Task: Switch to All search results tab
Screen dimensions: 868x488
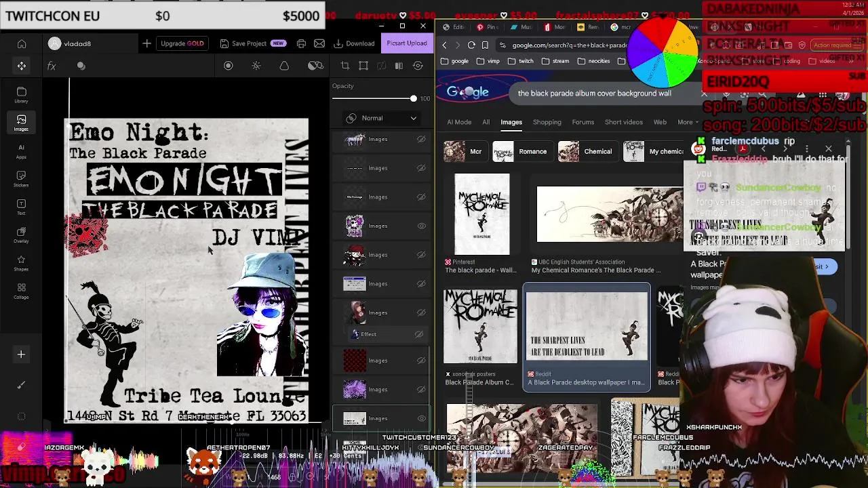Action: click(x=486, y=122)
